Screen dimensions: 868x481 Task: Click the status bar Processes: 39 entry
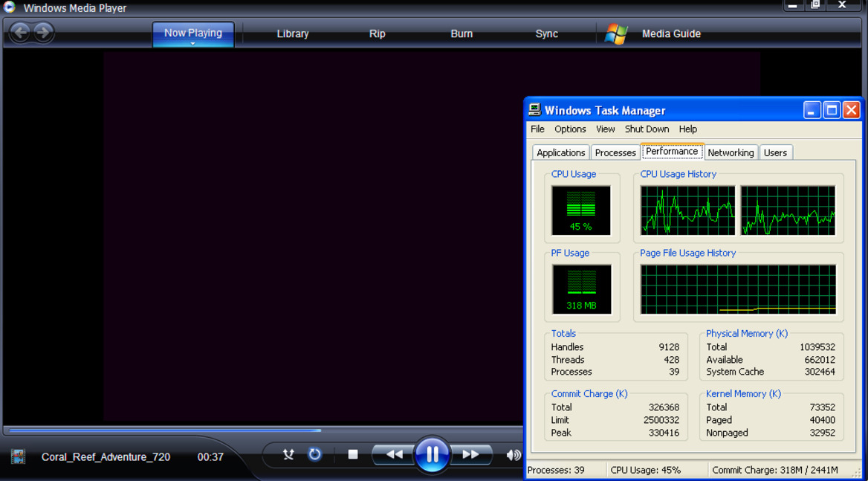click(x=556, y=470)
